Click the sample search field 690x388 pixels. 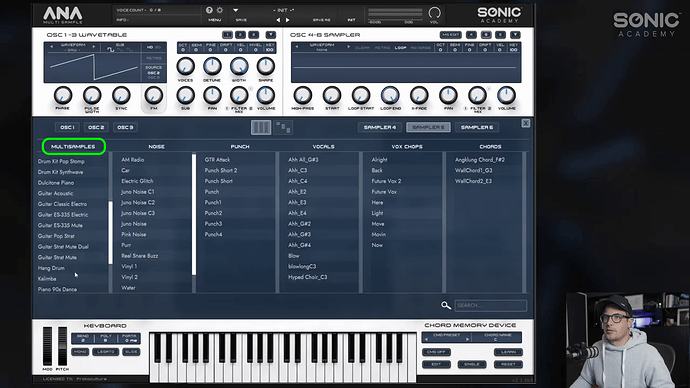[490, 305]
